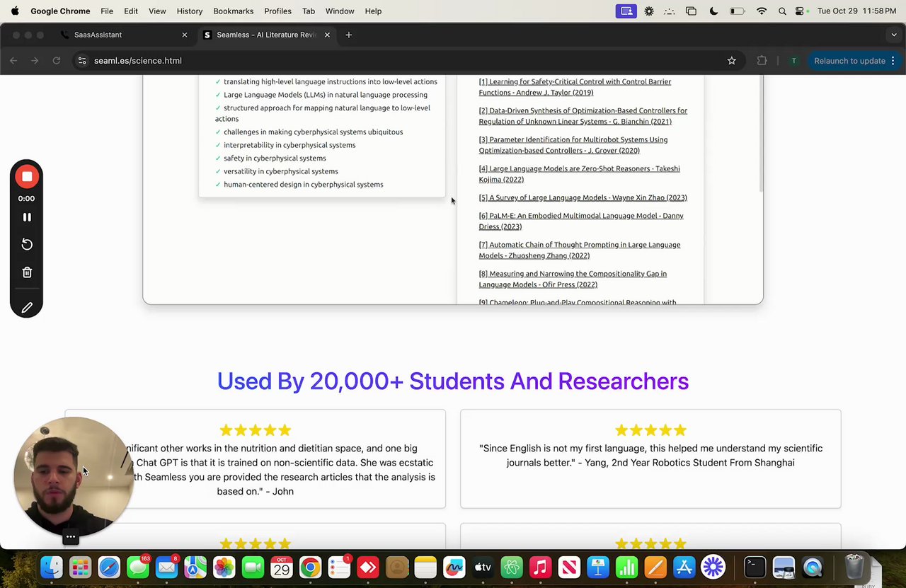Open the Chrome extensions puzzle icon
Viewport: 906px width, 588px height.
[x=762, y=61]
